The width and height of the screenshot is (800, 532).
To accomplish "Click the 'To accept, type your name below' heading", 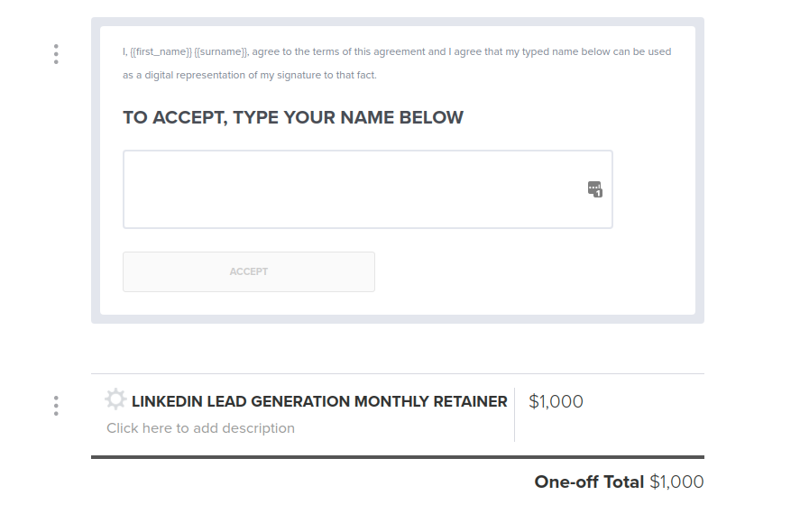I will click(293, 118).
